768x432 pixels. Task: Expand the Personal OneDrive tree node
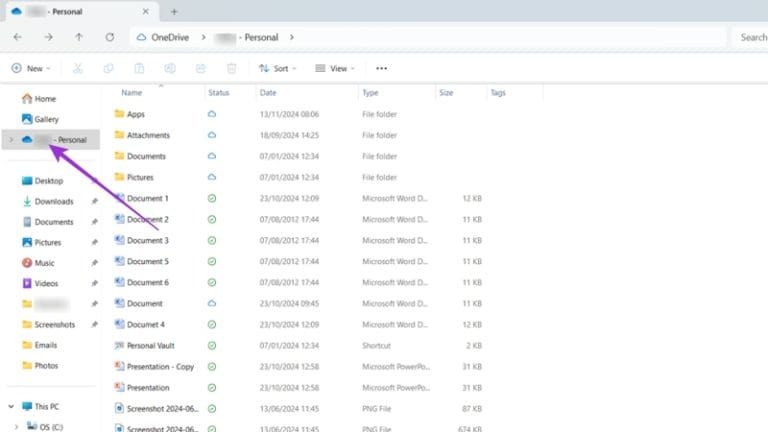11,140
